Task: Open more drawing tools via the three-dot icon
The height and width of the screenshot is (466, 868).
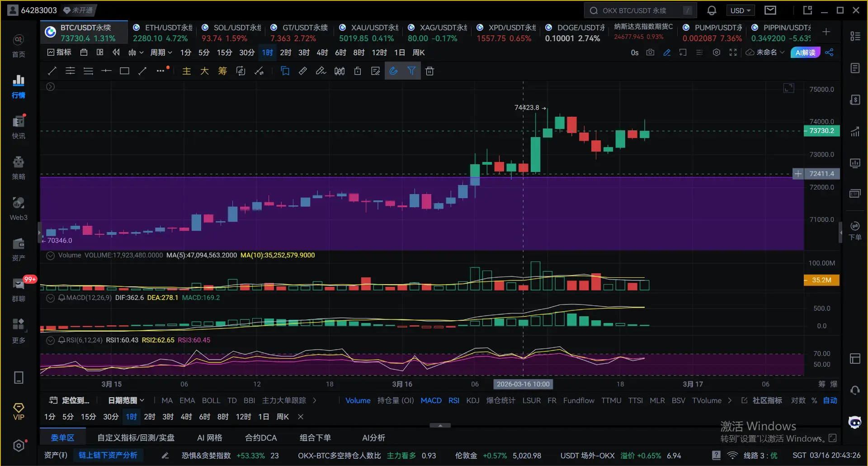Action: [x=160, y=71]
